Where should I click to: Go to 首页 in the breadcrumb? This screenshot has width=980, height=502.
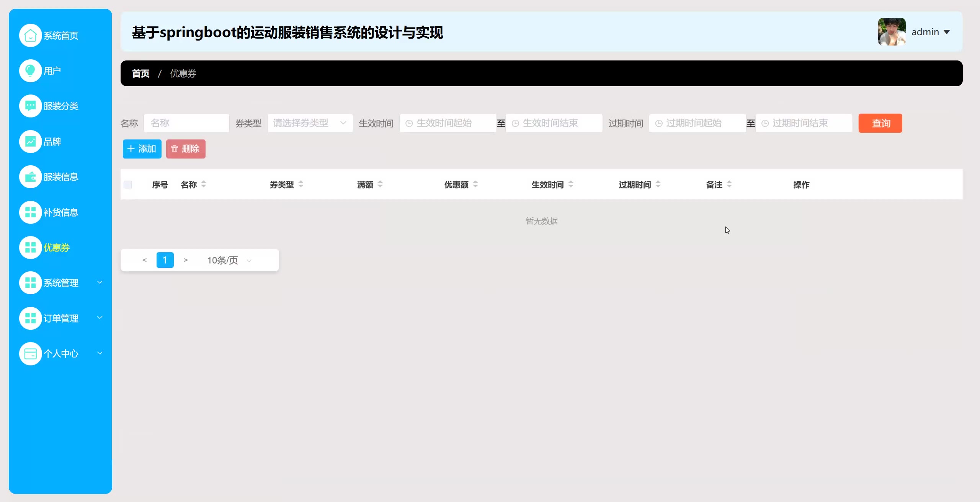click(140, 73)
